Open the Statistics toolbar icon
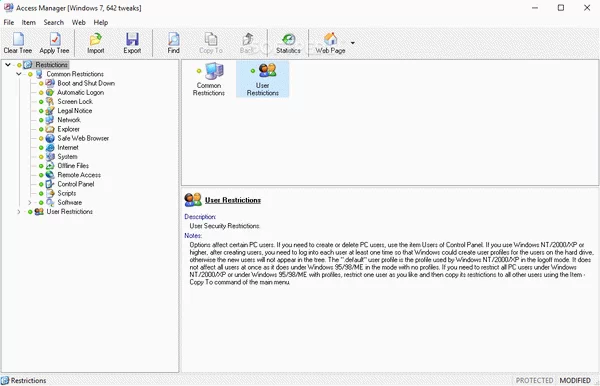 tap(289, 39)
